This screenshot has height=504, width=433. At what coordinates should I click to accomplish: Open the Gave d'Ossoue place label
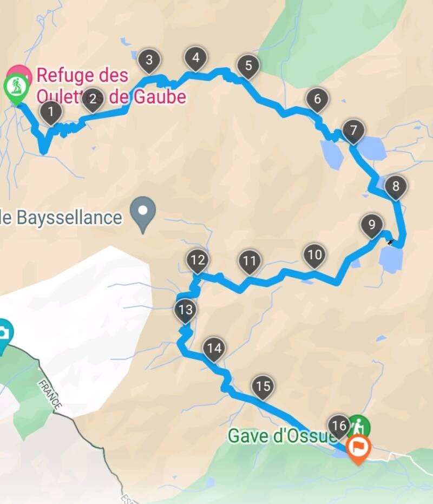coord(279,436)
